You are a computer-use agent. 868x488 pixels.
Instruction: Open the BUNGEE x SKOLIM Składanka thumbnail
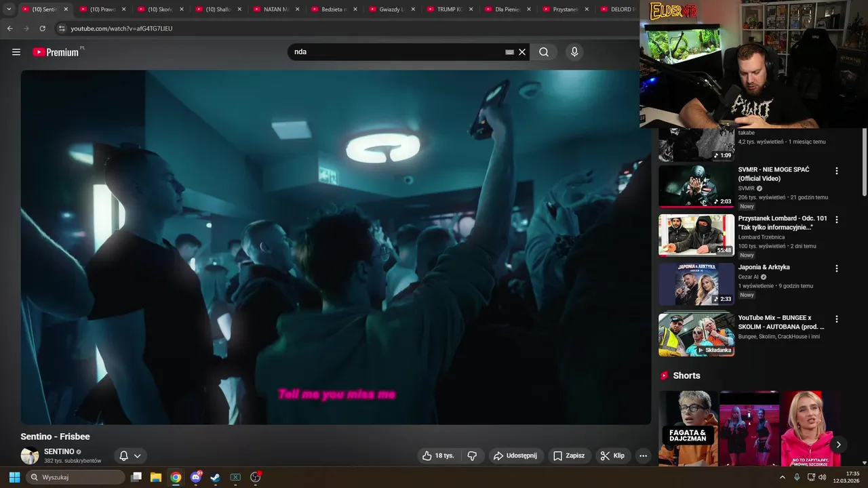(x=696, y=334)
